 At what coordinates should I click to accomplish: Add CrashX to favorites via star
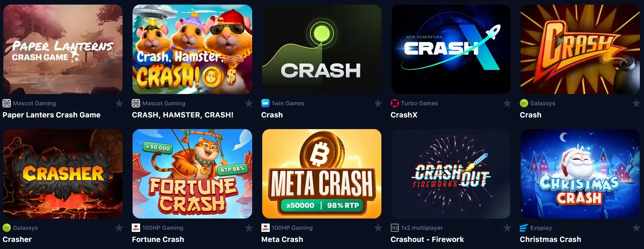click(x=507, y=103)
